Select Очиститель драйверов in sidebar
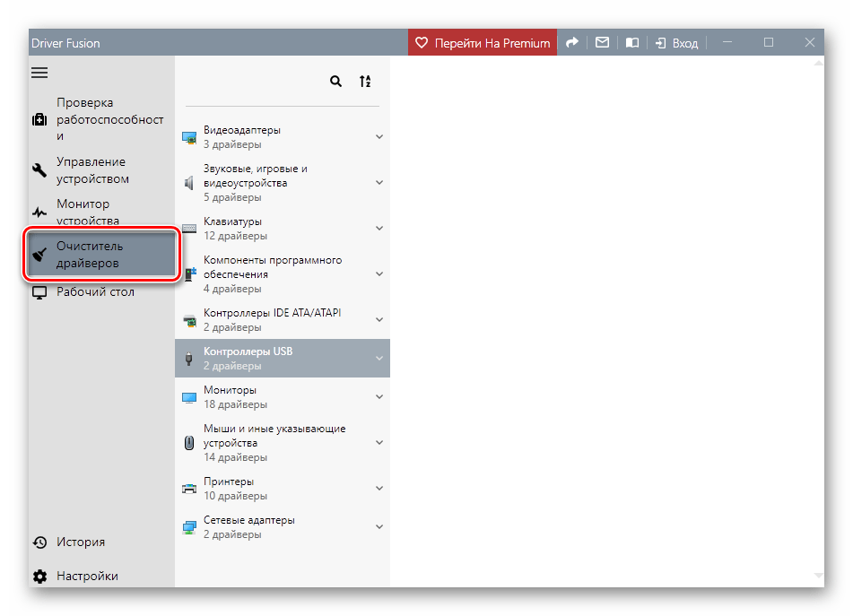 101,255
